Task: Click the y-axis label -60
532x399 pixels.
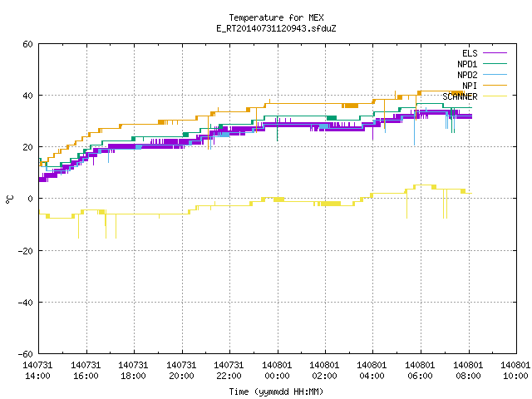Action: pos(26,354)
